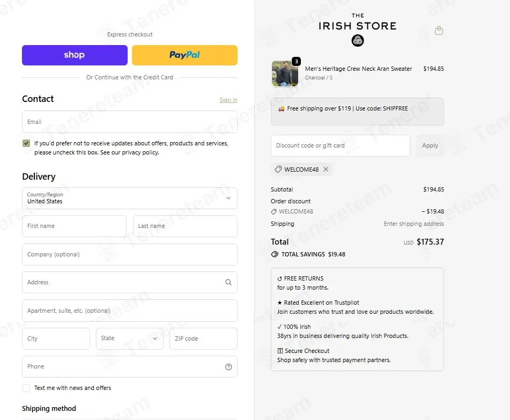Select the Company (optional) field

tap(129, 254)
